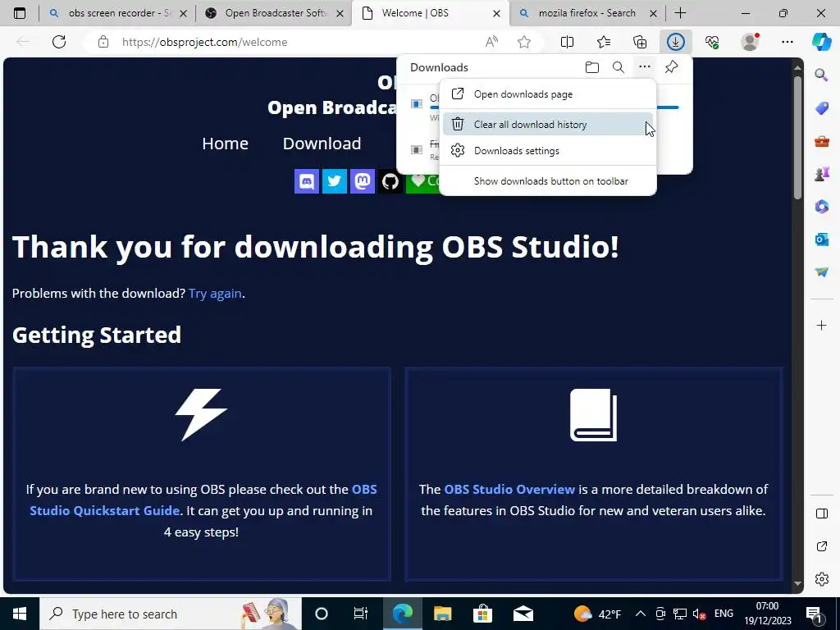840x630 pixels.
Task: Open Collections icon
Action: 640,42
